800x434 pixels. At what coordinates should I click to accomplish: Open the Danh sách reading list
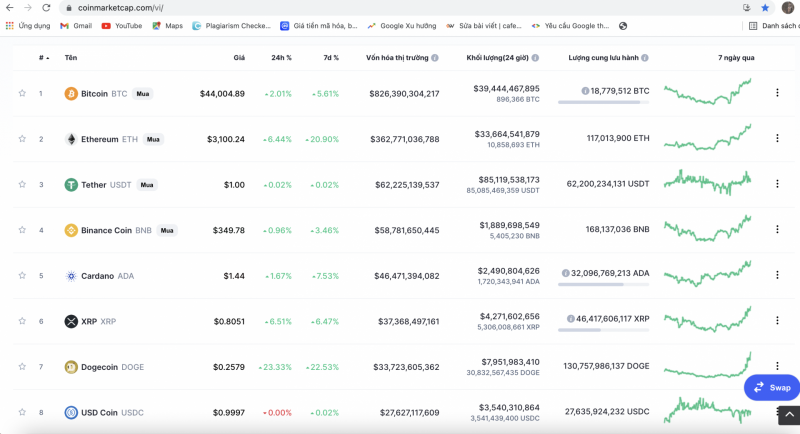(x=774, y=25)
